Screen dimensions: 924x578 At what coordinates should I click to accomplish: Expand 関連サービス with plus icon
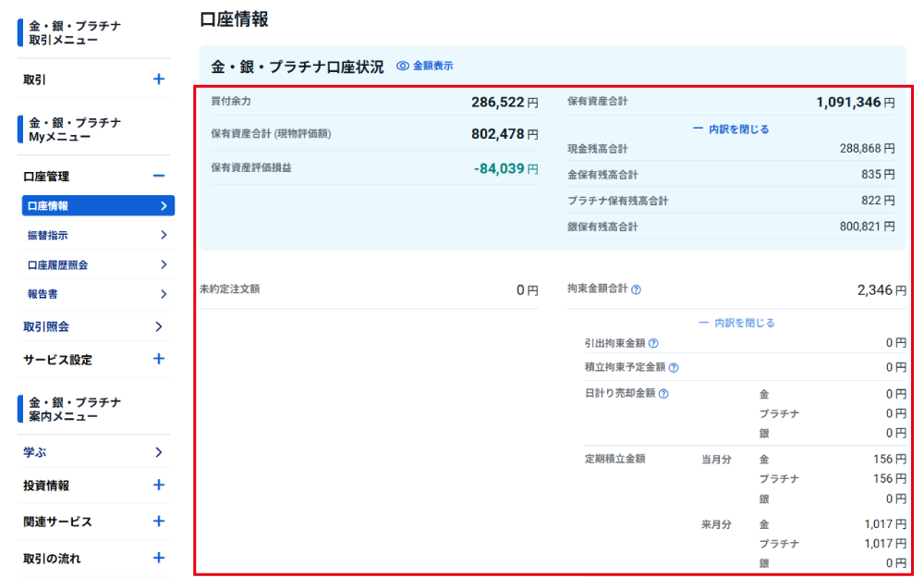159,522
